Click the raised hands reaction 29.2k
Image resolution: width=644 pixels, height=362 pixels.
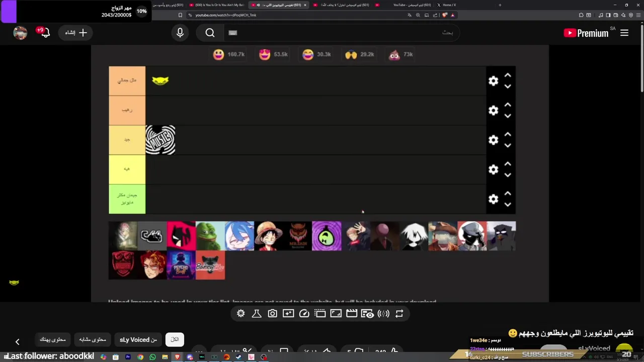(x=360, y=54)
